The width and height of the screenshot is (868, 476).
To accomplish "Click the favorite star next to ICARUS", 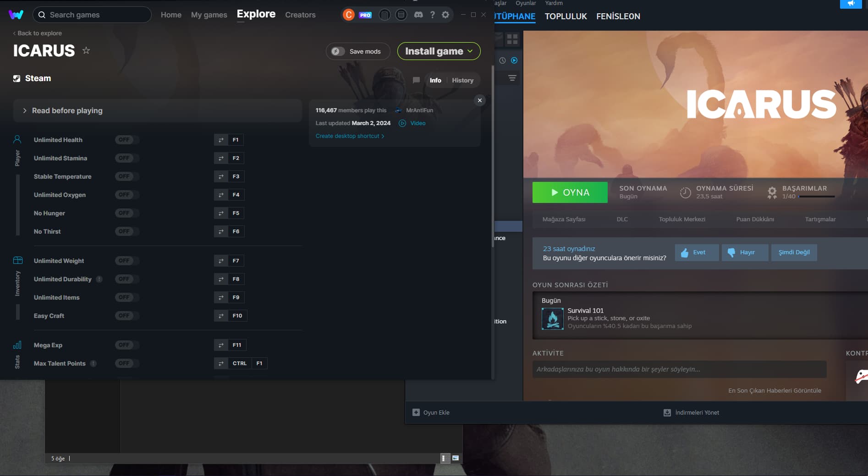I will [x=86, y=50].
